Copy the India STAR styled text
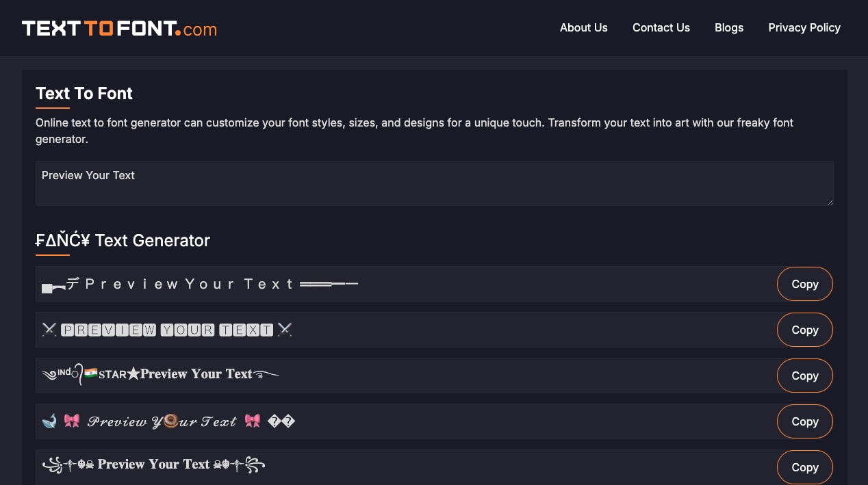This screenshot has height=485, width=868. tap(805, 376)
